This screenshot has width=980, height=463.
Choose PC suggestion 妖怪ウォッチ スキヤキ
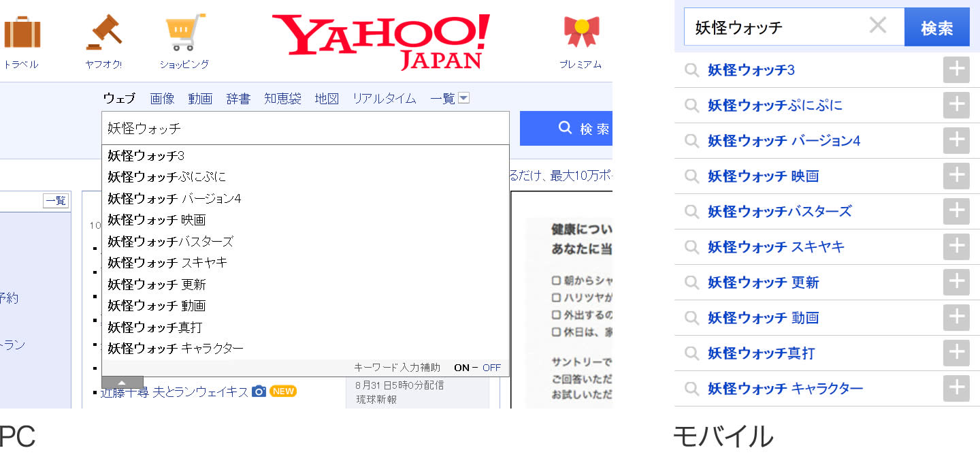click(306, 263)
